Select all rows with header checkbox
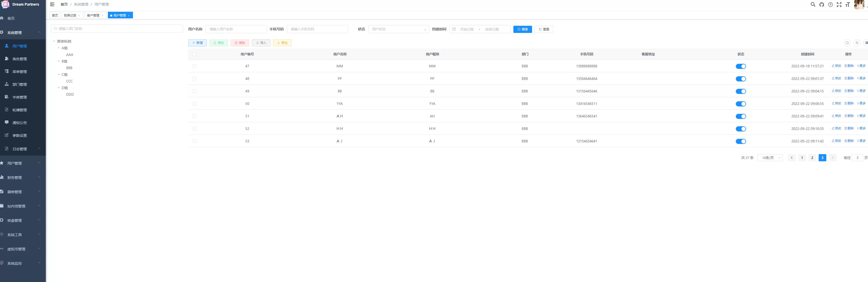This screenshot has width=868, height=282. pos(194,54)
